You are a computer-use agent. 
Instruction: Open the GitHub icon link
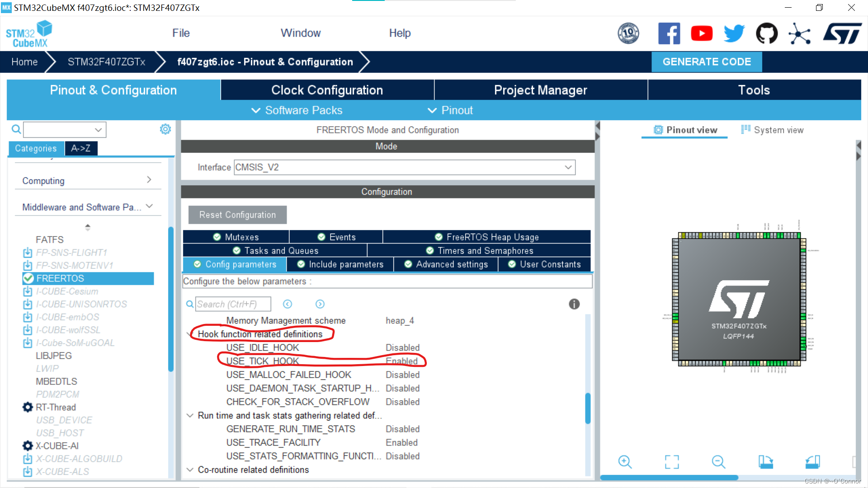point(767,33)
